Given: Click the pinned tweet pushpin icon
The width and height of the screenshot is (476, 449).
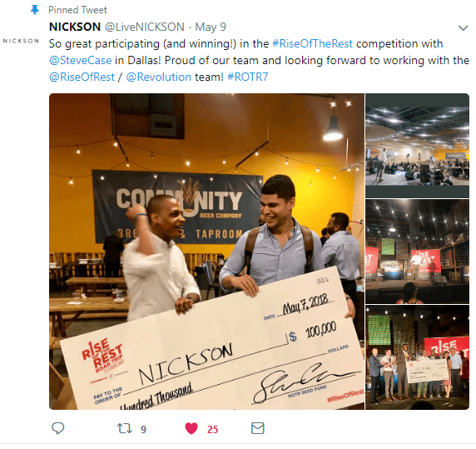Looking at the screenshot, I should pos(35,10).
